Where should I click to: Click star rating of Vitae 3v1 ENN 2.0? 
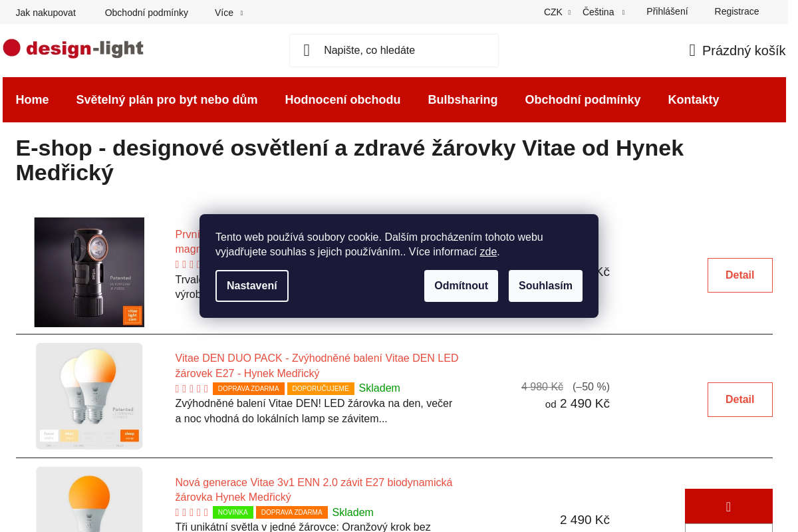(192, 513)
